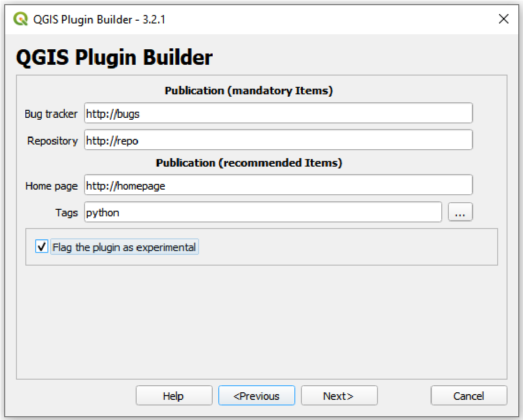Click the "Publication (mandatory Items)" heading
The height and width of the screenshot is (420, 523).
pos(249,91)
